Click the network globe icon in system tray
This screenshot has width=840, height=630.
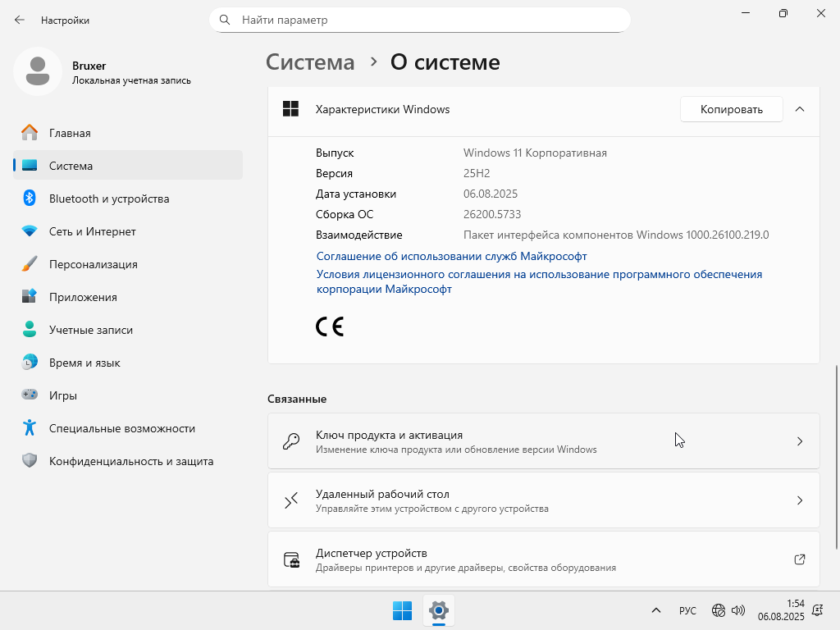pyautogui.click(x=719, y=610)
